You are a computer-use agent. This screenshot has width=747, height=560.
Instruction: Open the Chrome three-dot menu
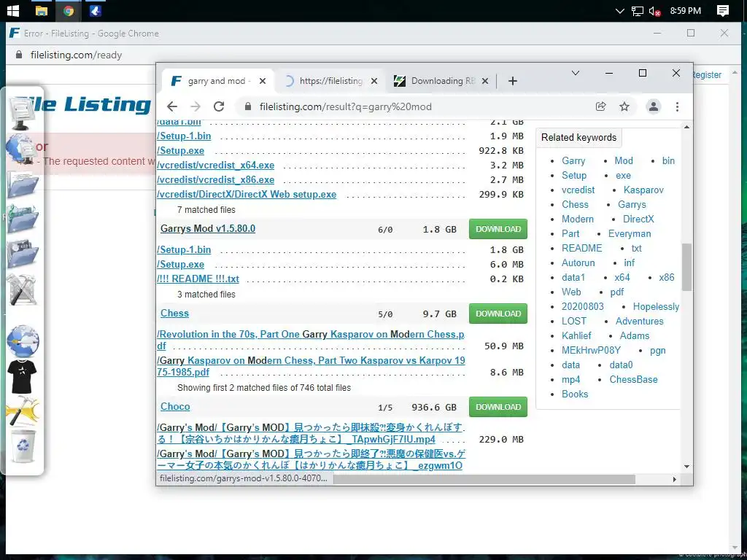point(677,106)
